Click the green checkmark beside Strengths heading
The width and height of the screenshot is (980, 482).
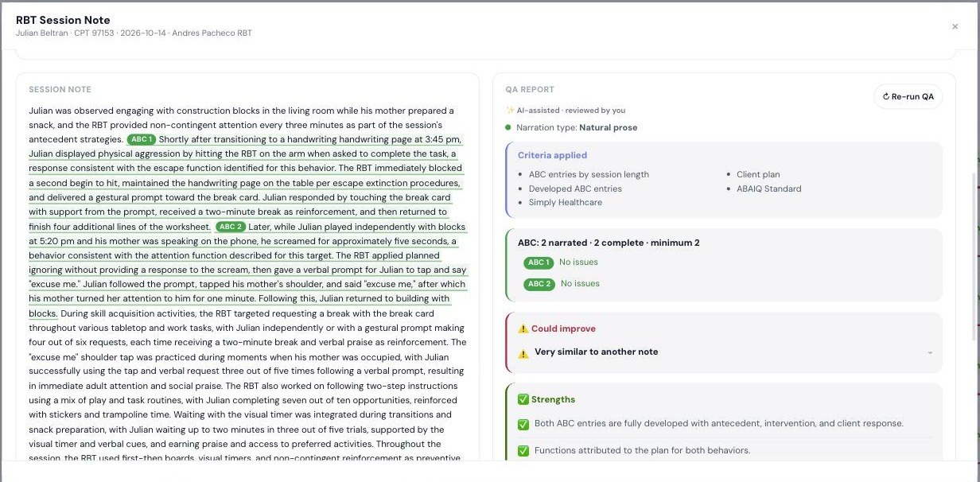(x=523, y=399)
